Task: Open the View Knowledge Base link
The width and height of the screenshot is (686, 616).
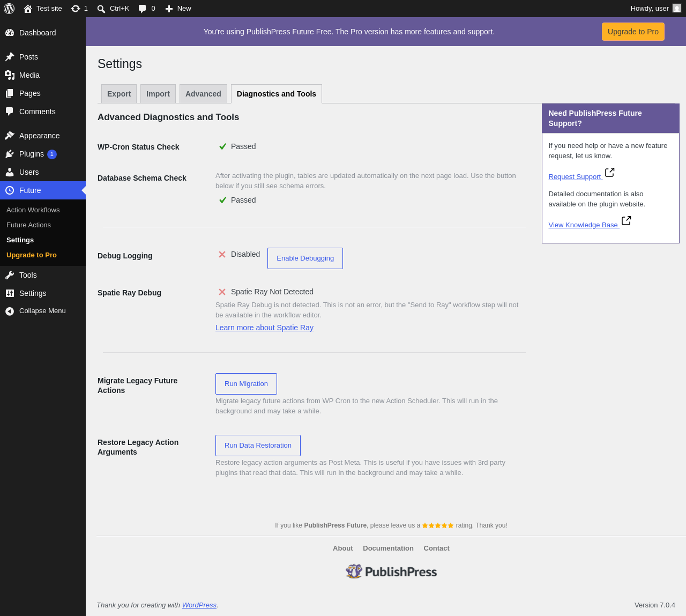Action: [584, 225]
